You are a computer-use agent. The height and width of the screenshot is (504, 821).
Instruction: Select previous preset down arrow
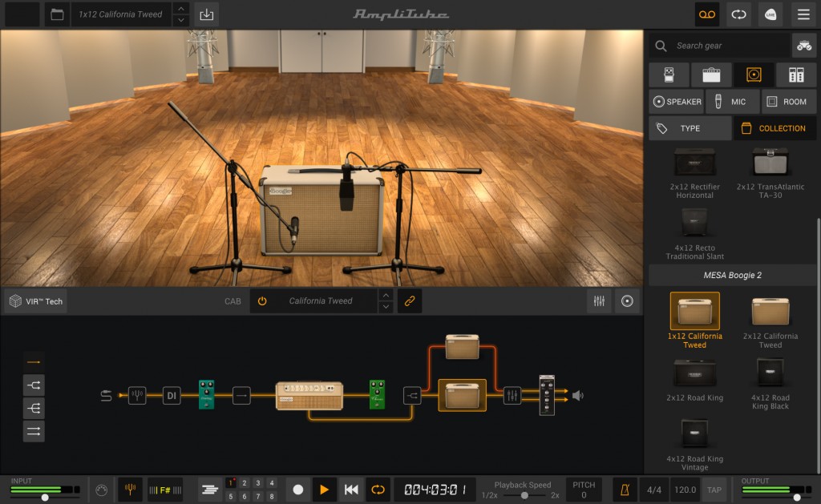pyautogui.click(x=180, y=20)
